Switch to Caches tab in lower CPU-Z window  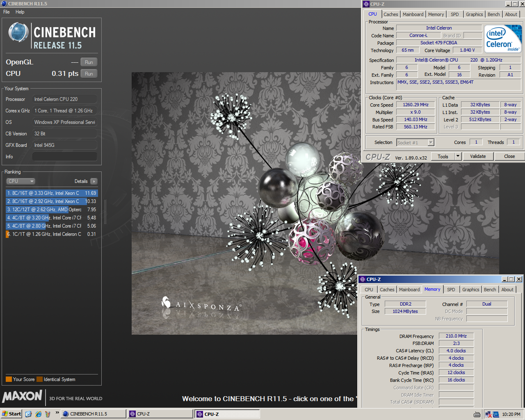click(387, 290)
